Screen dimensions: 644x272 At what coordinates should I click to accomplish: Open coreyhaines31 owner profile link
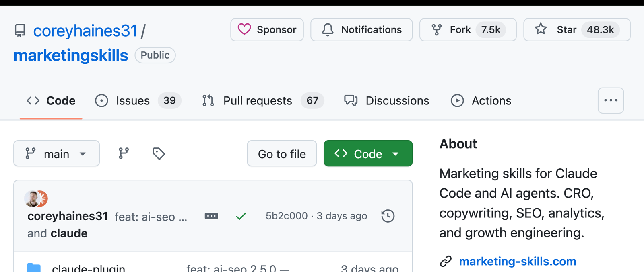[85, 31]
